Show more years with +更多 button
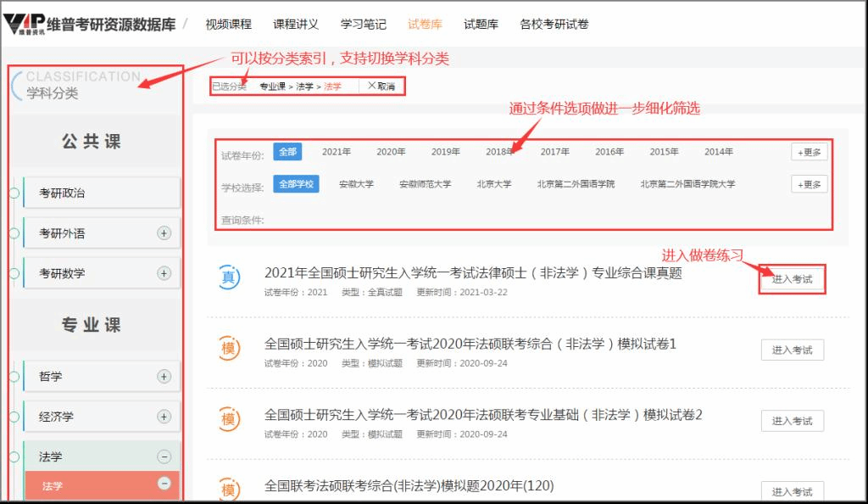Screen dimensions: 868x504 809,152
